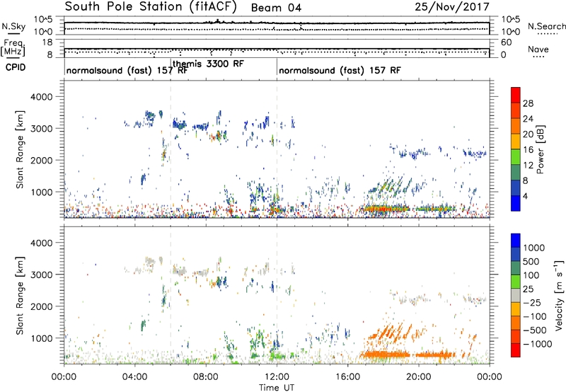
Task: Click the velocity panel 'Slant Range [km]' label
Action: click(x=21, y=296)
